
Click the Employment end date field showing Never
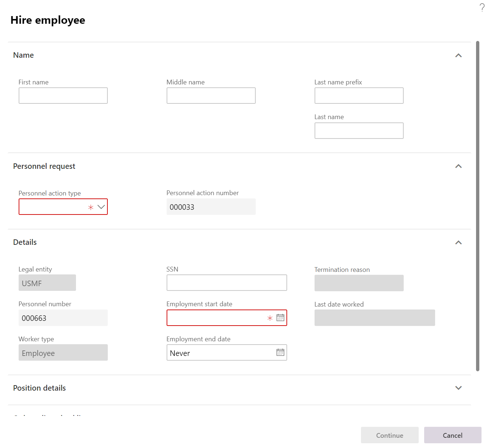pyautogui.click(x=219, y=352)
